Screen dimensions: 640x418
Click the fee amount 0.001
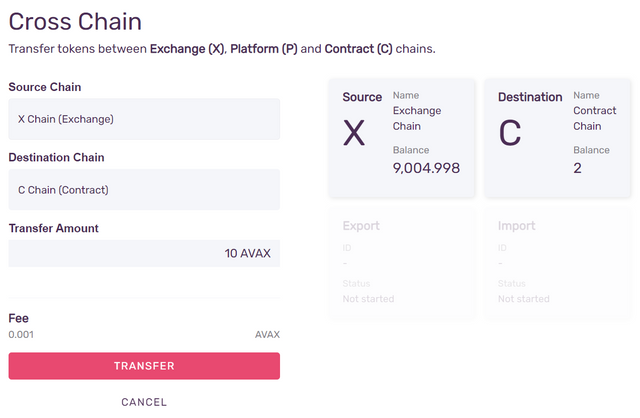[21, 335]
